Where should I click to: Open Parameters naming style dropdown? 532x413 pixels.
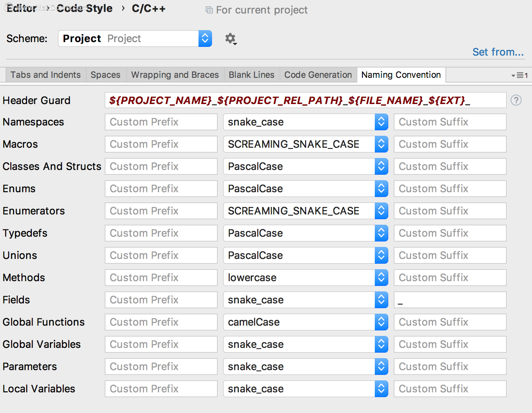306,367
